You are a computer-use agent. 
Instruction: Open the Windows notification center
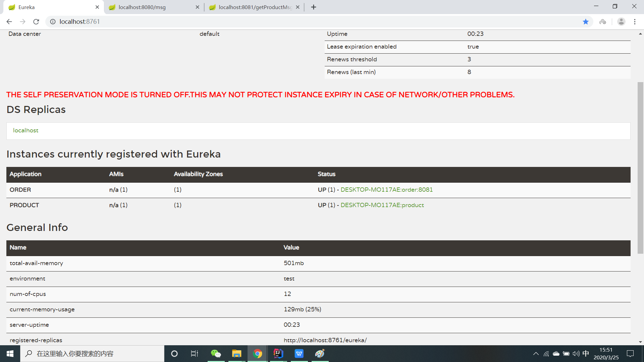coord(630,354)
